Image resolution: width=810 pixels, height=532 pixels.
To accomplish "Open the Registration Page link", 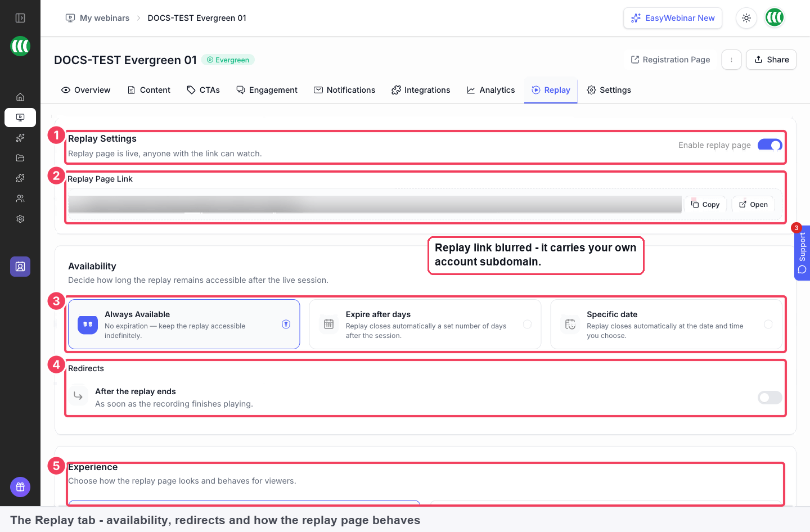I will point(670,60).
